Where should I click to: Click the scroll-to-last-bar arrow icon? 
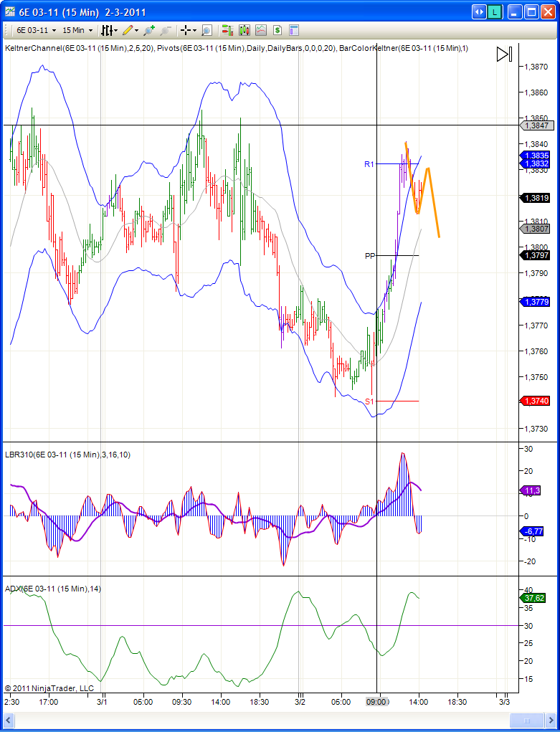click(x=504, y=54)
